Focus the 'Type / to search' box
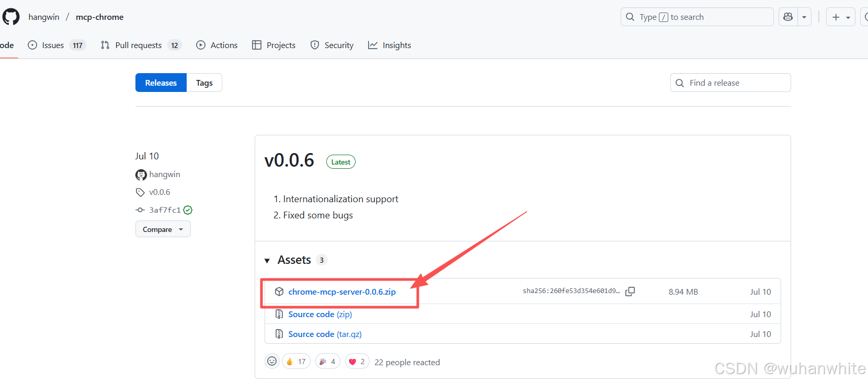The image size is (868, 384). [x=697, y=17]
